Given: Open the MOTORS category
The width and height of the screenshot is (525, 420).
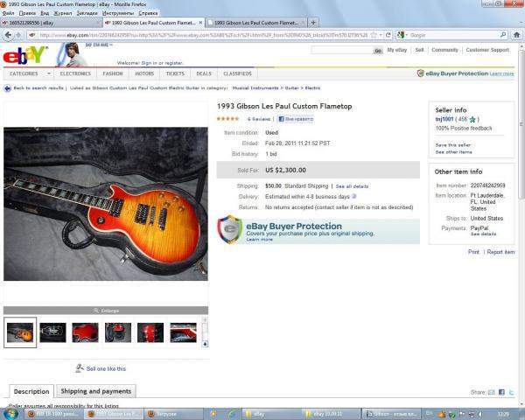Looking at the screenshot, I should point(144,73).
